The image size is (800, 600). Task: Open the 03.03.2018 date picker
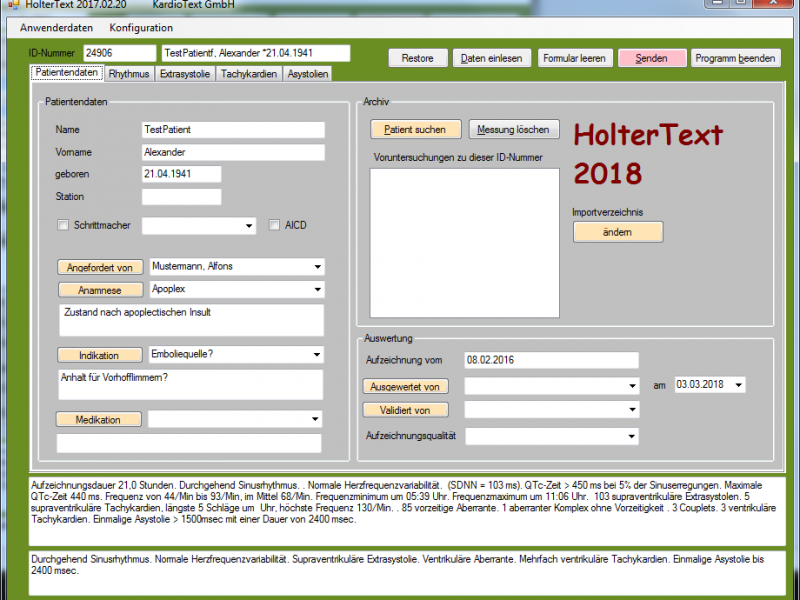click(739, 385)
